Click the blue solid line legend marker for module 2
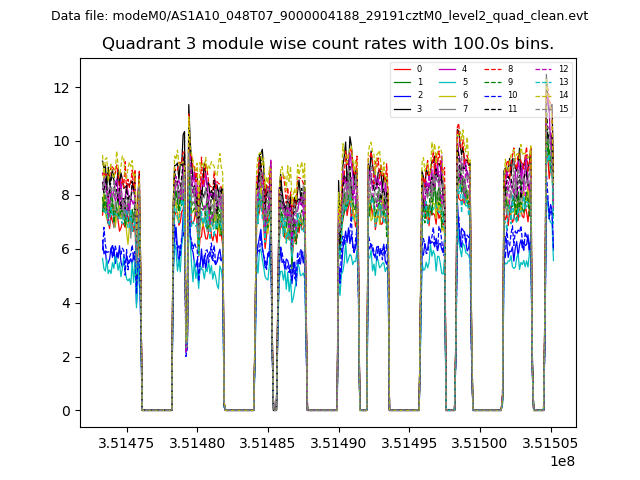The height and width of the screenshot is (480, 640). [x=402, y=96]
